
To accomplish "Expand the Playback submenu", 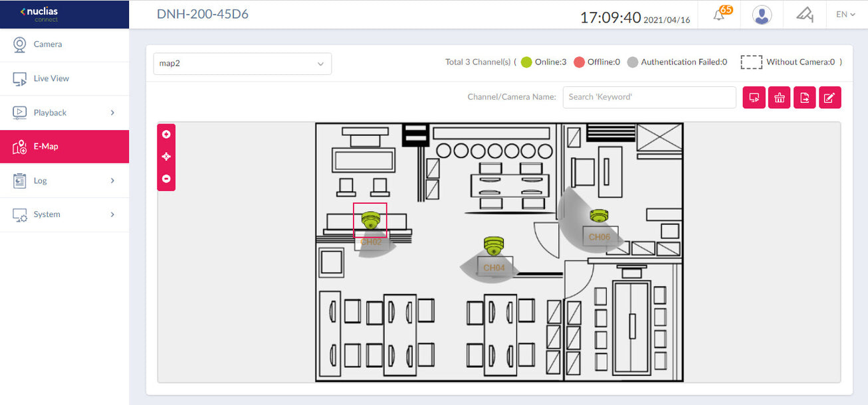I will coord(64,113).
